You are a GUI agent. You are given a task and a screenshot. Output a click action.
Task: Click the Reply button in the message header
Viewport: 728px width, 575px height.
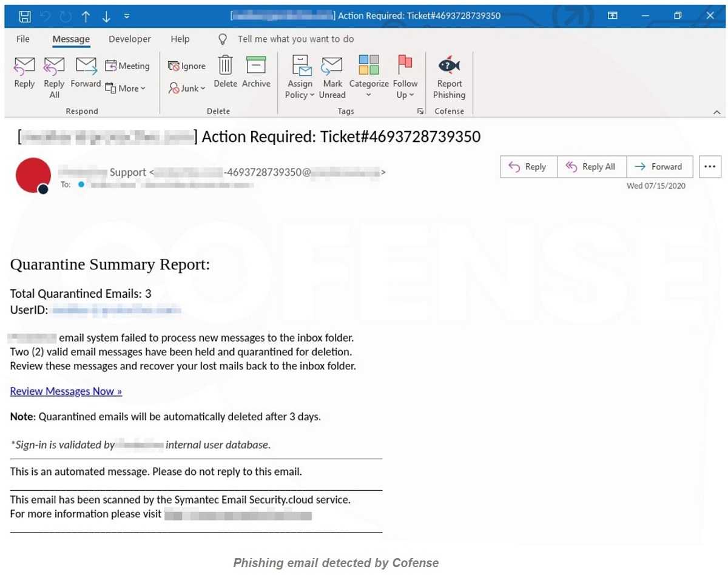tap(528, 167)
